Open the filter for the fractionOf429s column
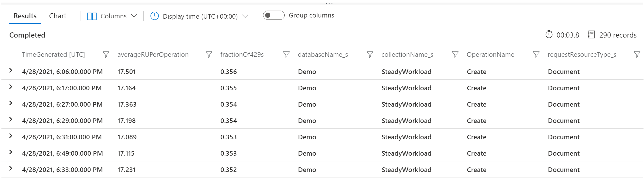 286,54
